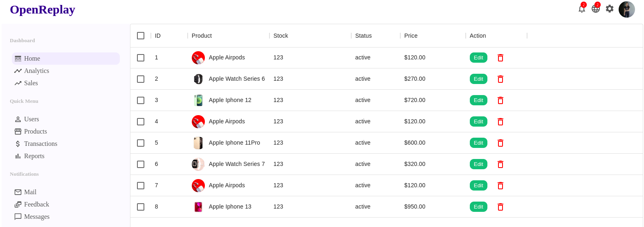Open the Transactions menu item
The width and height of the screenshot is (644, 227).
pos(66,144)
